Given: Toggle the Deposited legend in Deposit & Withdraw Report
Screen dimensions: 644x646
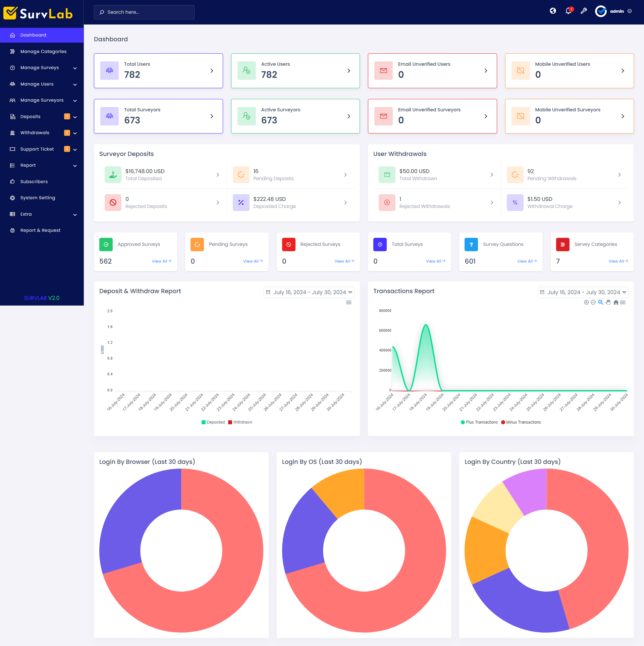Looking at the screenshot, I should tap(213, 422).
